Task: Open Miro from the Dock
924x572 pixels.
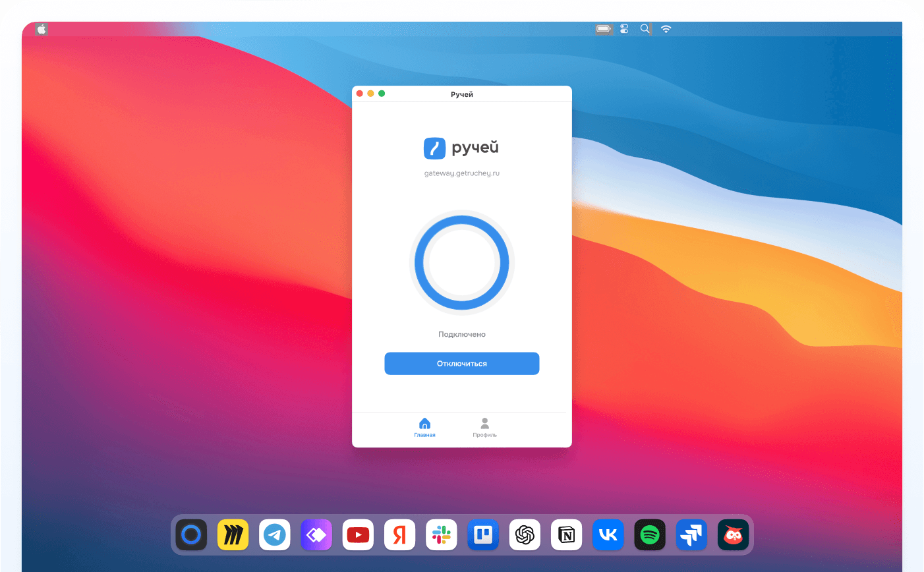Action: [233, 534]
